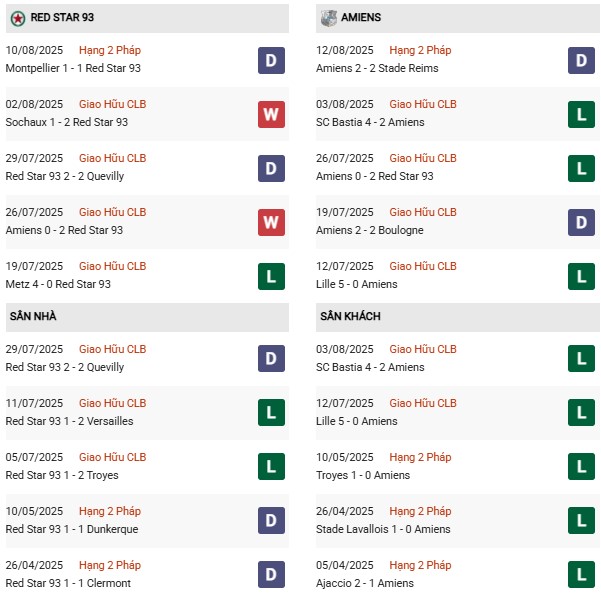601x594 pixels.
Task: Click the Amiens team crest icon
Action: [328, 18]
